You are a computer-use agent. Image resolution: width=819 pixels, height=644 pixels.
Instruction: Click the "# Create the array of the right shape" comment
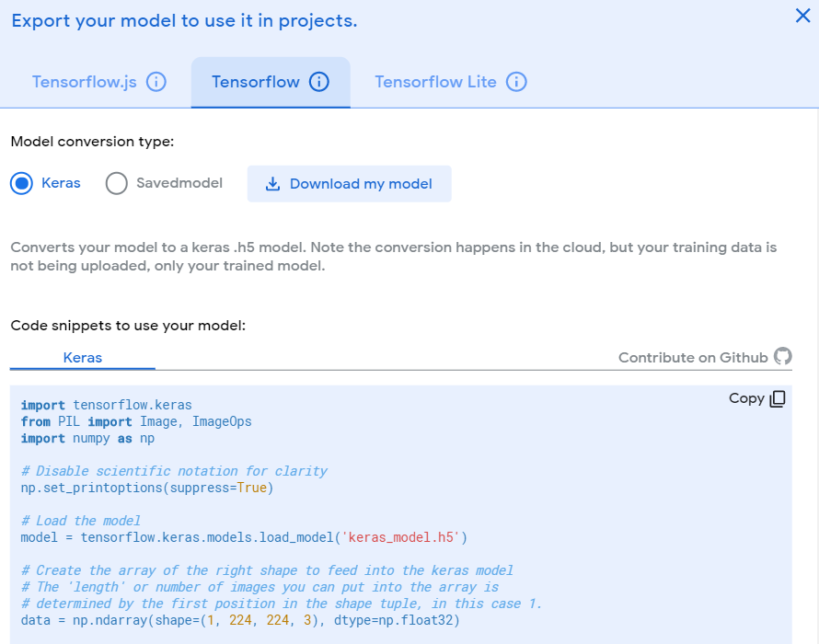pos(268,570)
